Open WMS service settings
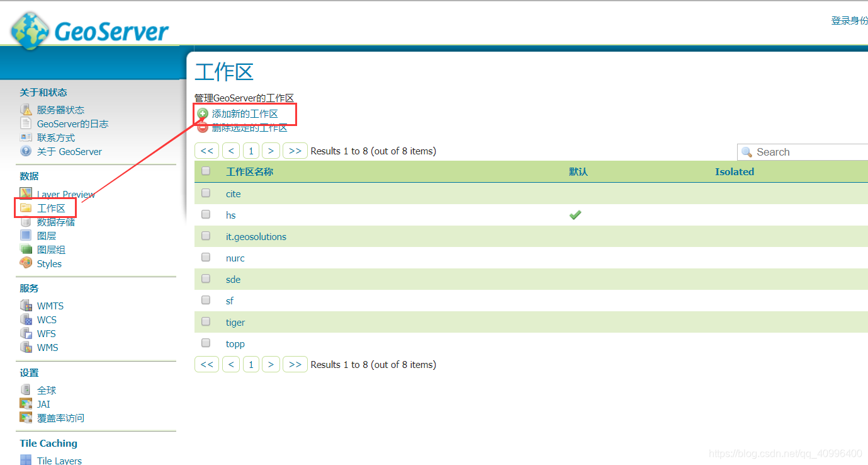Screen dimensions: 868x465 (x=47, y=347)
